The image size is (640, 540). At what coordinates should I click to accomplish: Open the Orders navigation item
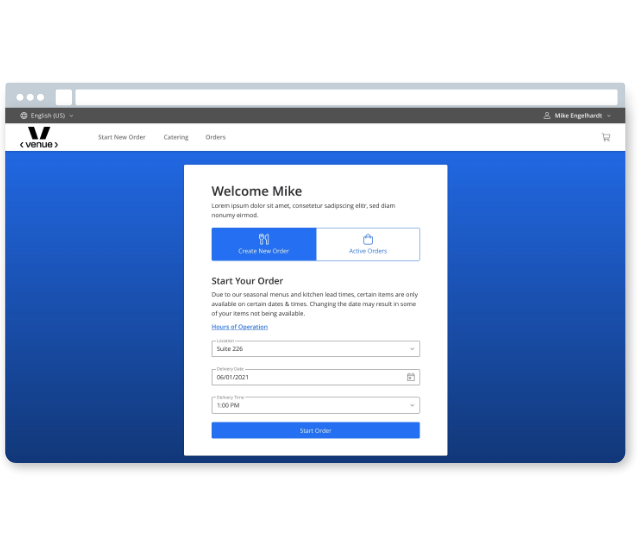click(215, 137)
